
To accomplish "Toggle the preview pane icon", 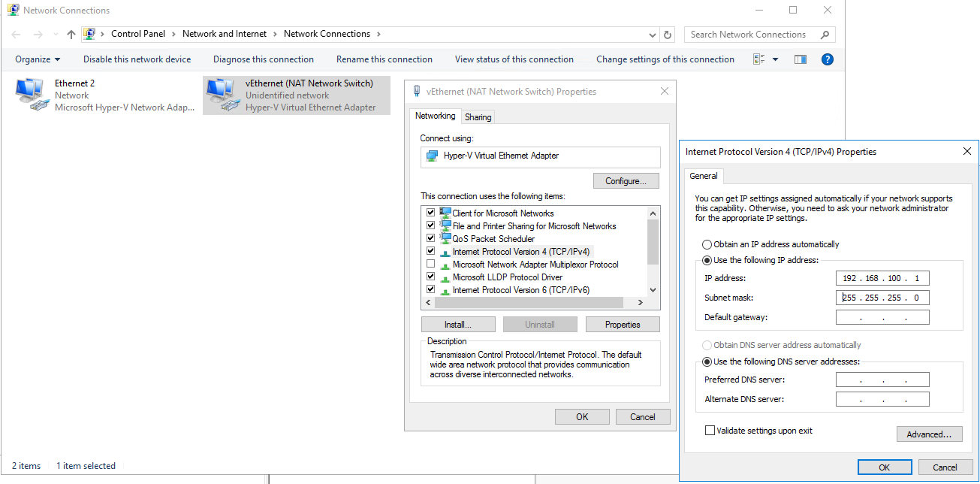I will pos(801,59).
